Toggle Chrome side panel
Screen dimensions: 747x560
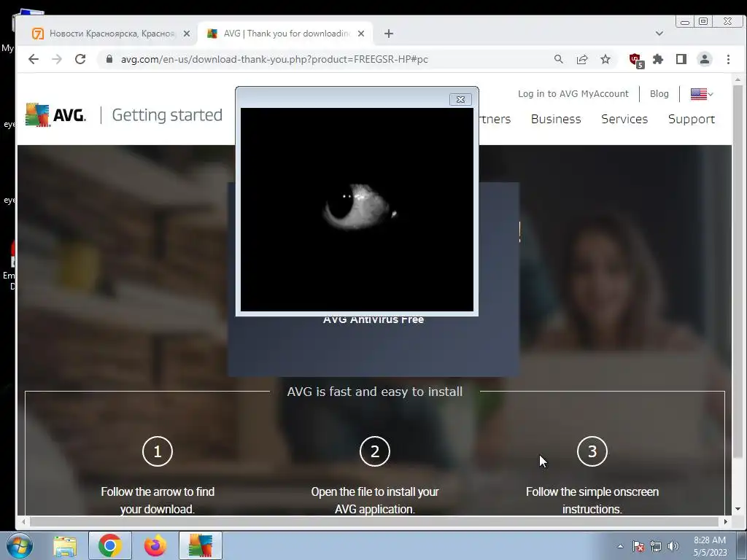681,59
